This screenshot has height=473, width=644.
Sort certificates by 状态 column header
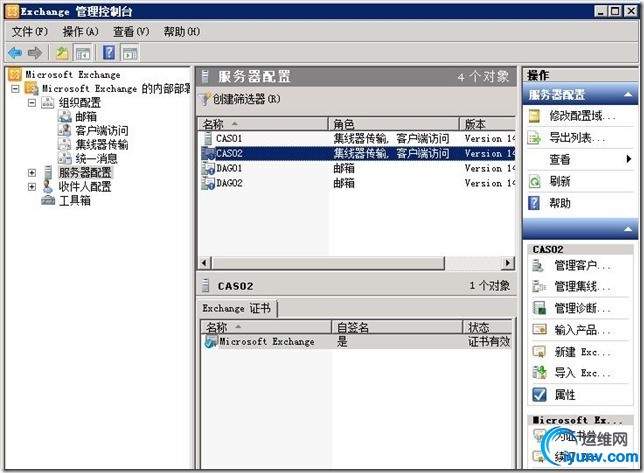(488, 327)
